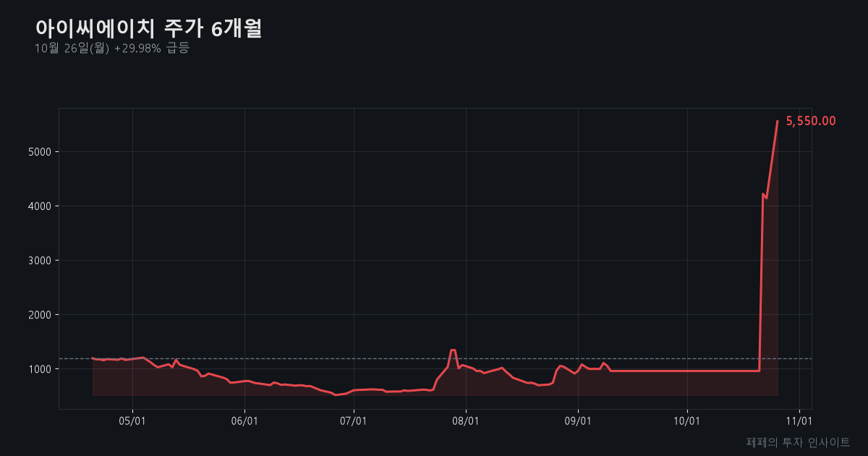Click the x-axis date label '07/01'

point(354,420)
